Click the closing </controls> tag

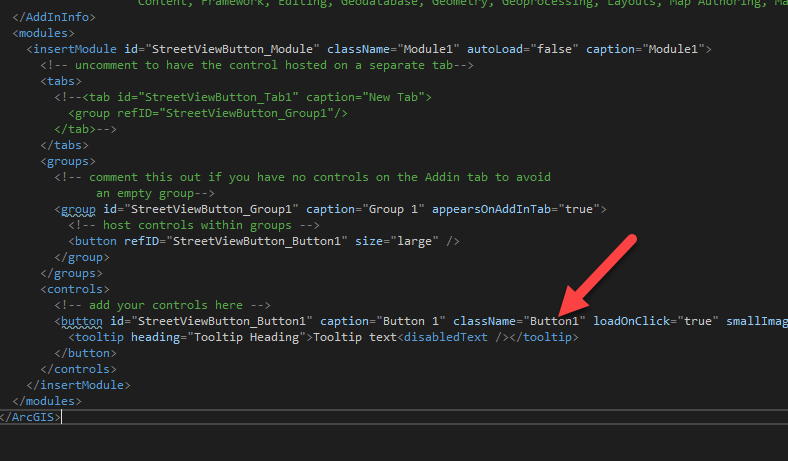[x=78, y=369]
